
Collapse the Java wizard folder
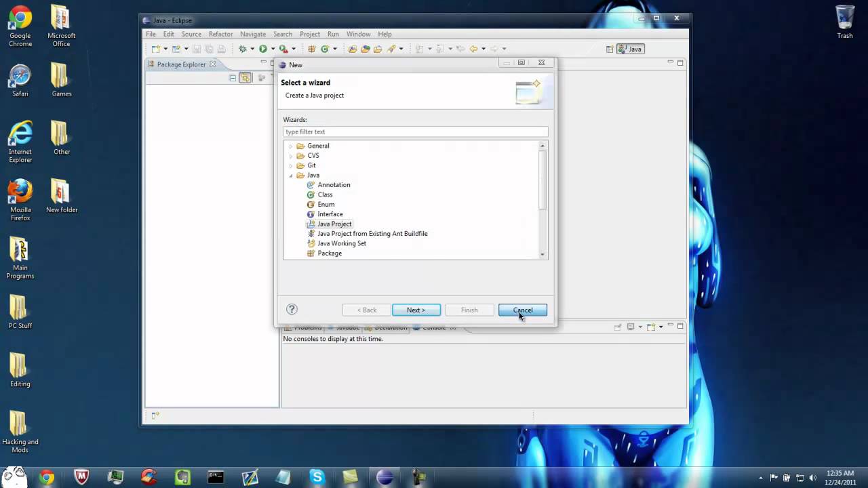pyautogui.click(x=291, y=176)
